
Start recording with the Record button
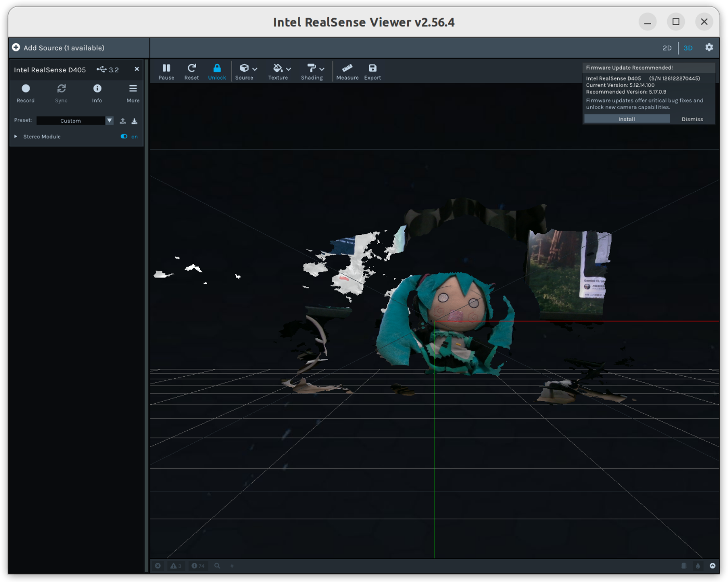click(25, 92)
